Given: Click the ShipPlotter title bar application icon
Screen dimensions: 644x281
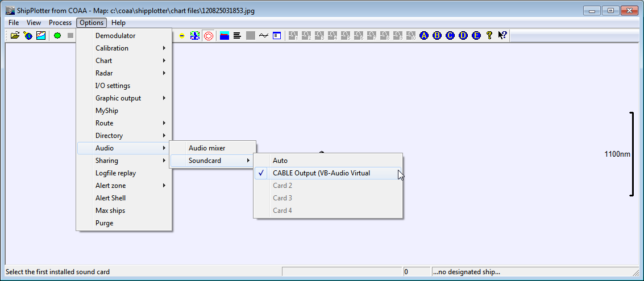Looking at the screenshot, I should point(11,11).
